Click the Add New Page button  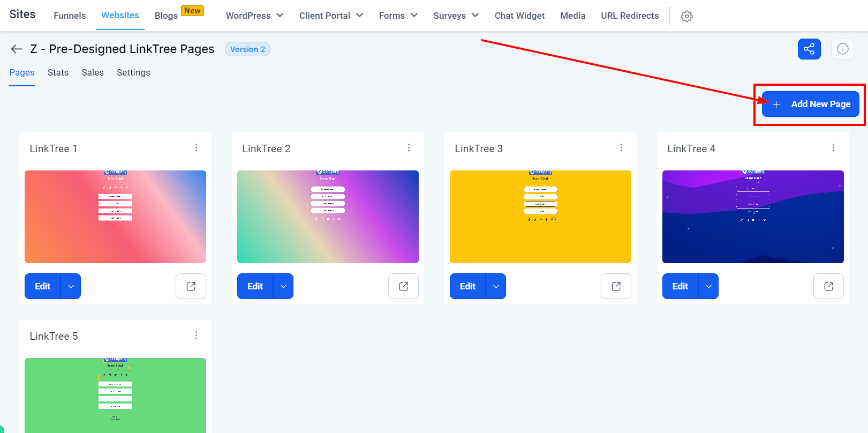coord(810,104)
